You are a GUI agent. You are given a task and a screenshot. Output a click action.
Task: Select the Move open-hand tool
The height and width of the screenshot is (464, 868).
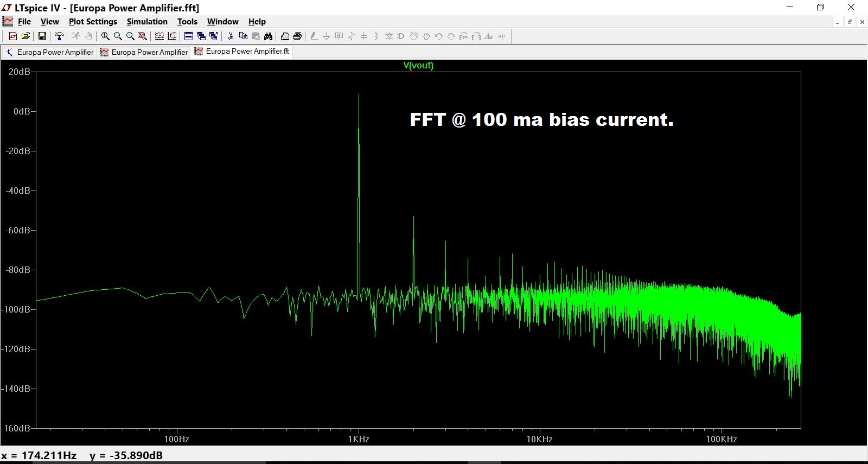414,36
